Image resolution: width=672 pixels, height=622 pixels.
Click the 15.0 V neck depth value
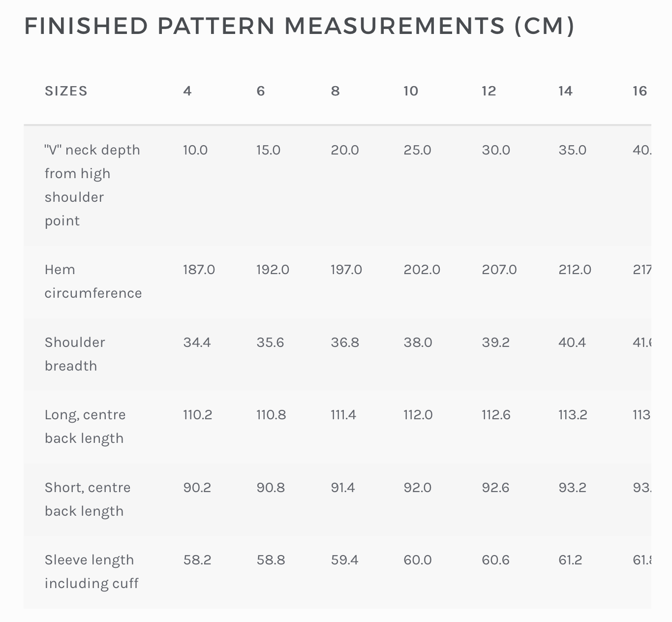click(269, 150)
